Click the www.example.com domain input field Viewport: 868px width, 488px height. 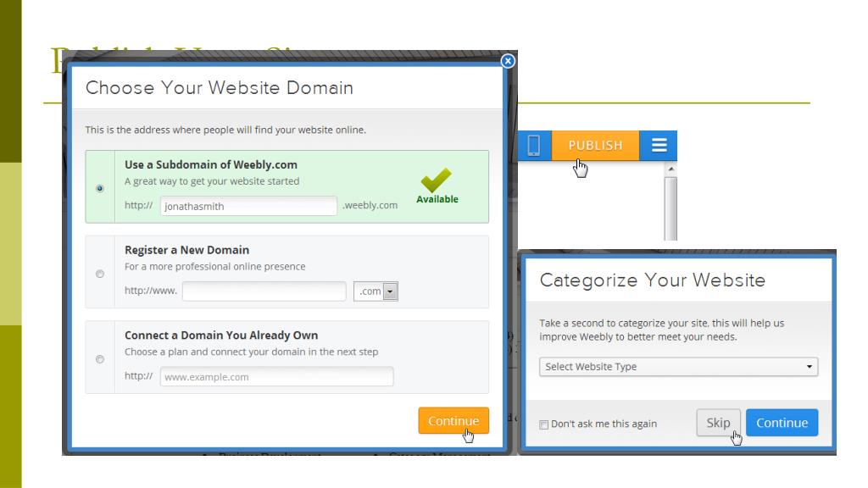[x=277, y=376]
